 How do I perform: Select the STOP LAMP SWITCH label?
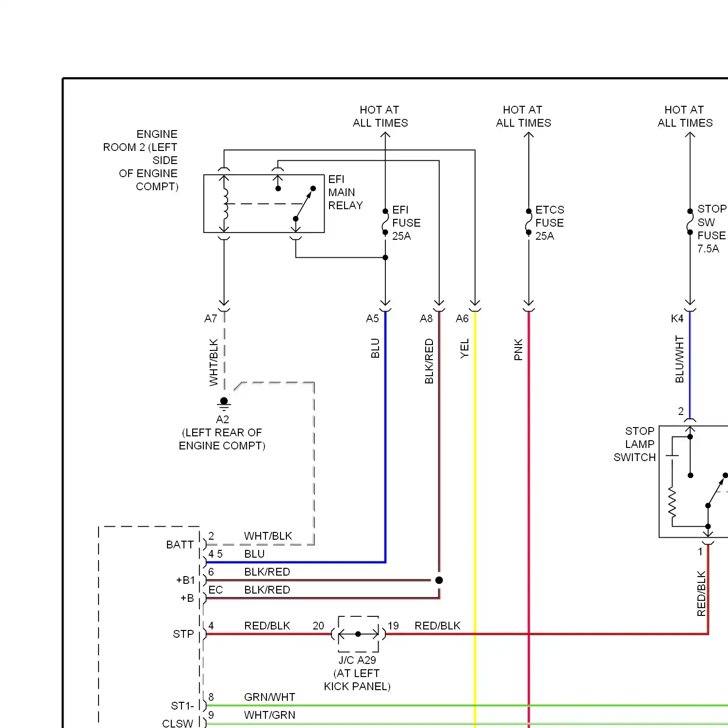(635, 444)
